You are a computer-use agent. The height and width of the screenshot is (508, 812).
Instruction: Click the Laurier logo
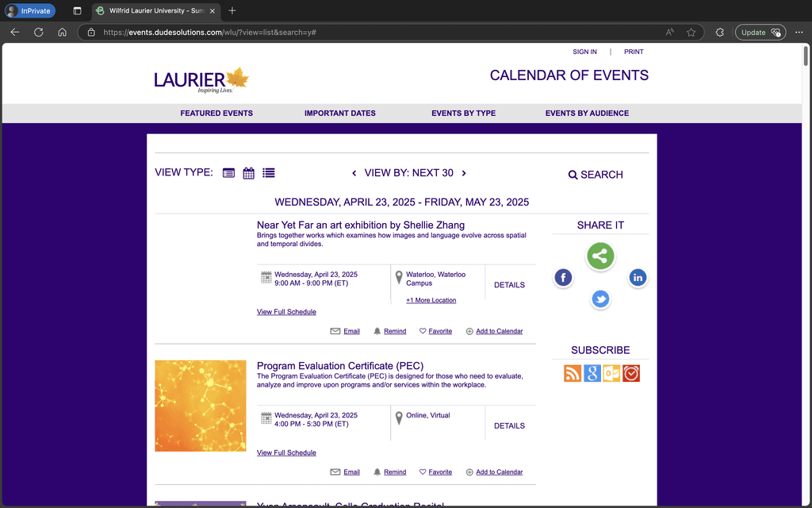(201, 80)
